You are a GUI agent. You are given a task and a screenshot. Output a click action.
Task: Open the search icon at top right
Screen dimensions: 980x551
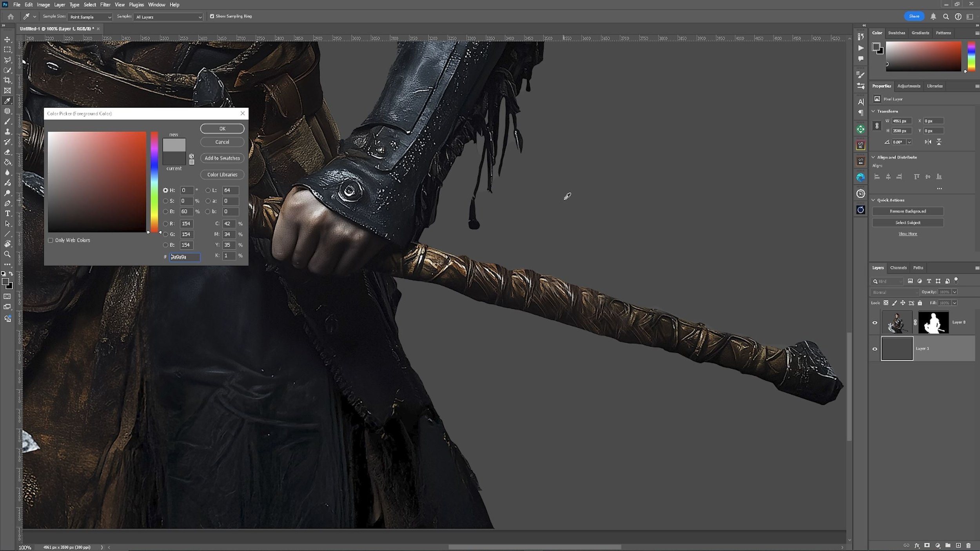(946, 16)
